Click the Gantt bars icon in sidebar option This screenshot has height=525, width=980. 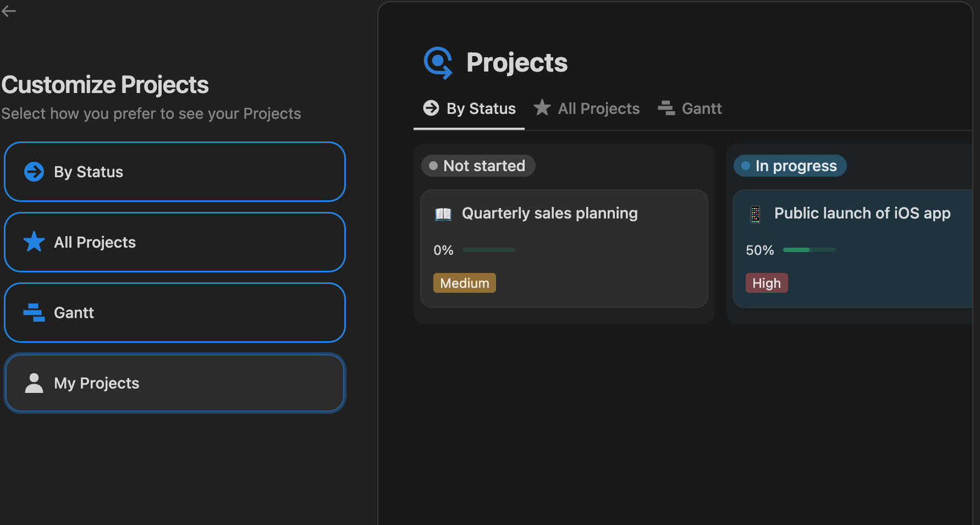(34, 313)
